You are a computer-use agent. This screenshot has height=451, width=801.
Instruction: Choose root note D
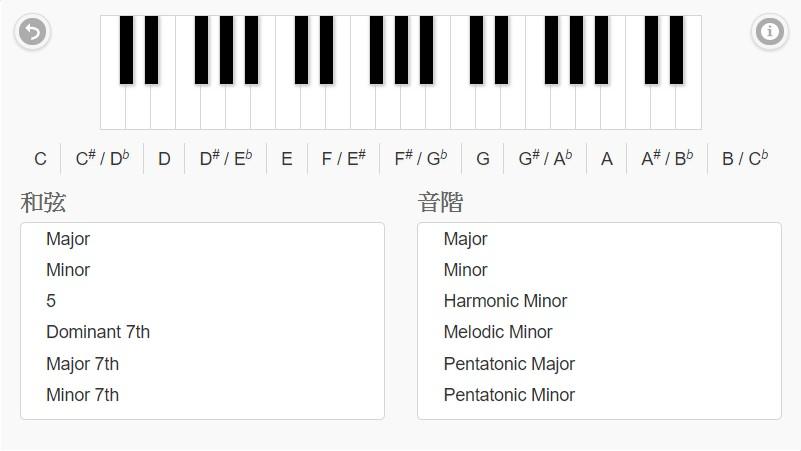tap(164, 158)
